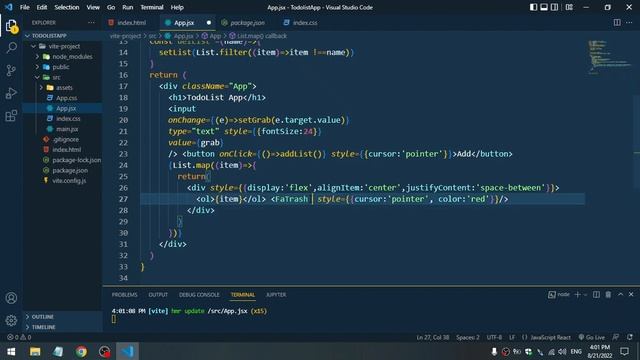640x360 pixels.
Task: Click feedback icon in status bar
Action: 616,338
